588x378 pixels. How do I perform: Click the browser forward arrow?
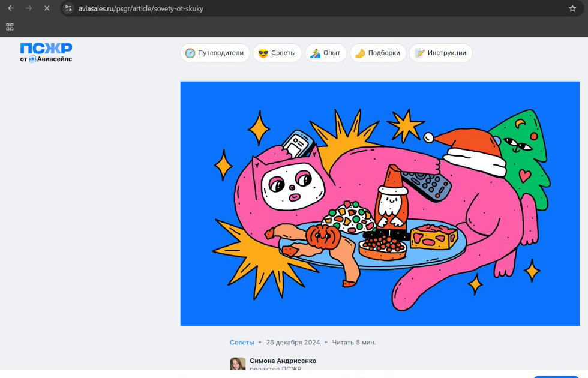29,8
